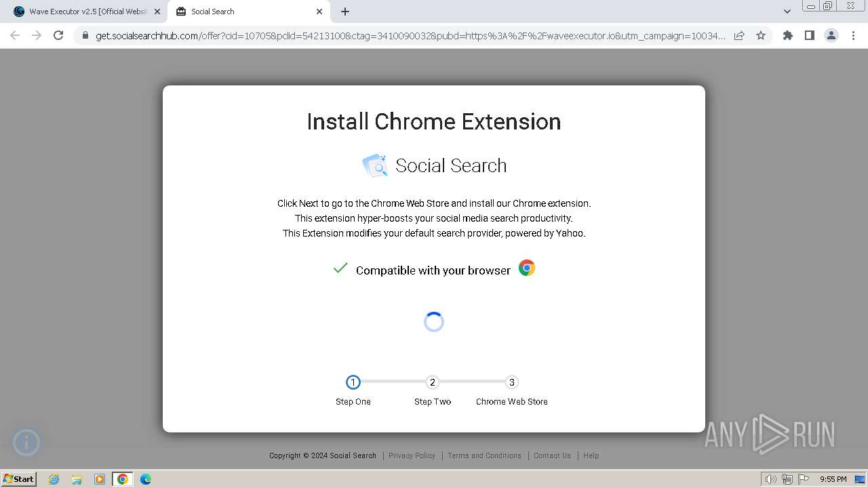Screen dimensions: 868x488
Task: Click the Social Search magnifier logo
Action: point(375,165)
